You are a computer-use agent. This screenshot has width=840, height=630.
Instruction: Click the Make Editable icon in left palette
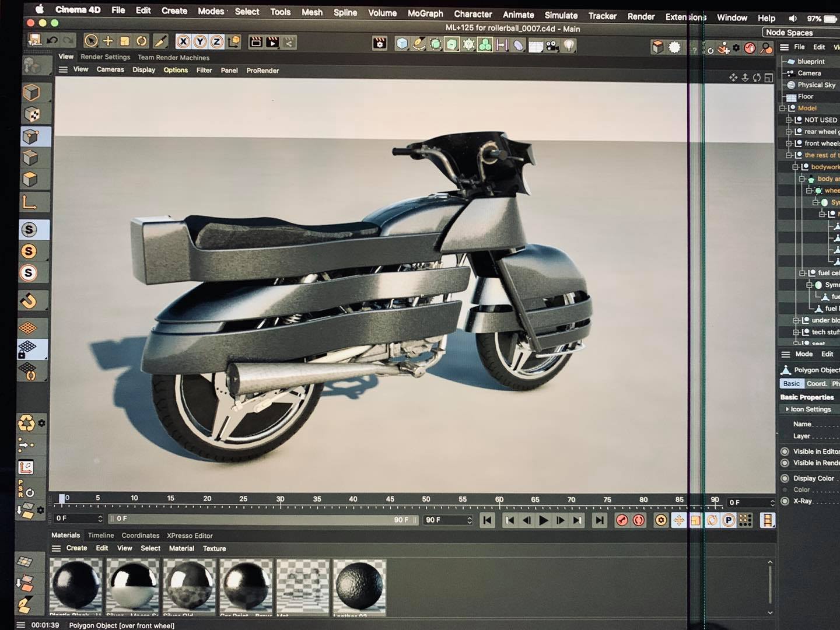click(x=32, y=66)
